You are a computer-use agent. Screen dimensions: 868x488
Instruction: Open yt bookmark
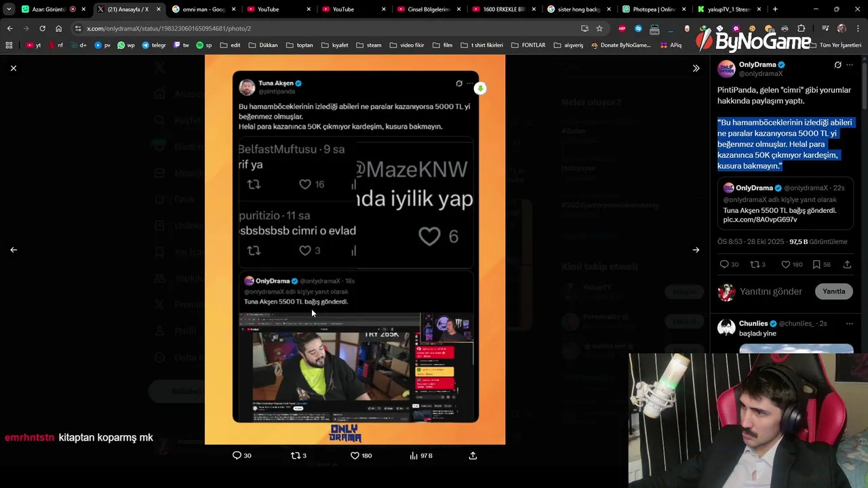click(x=34, y=45)
